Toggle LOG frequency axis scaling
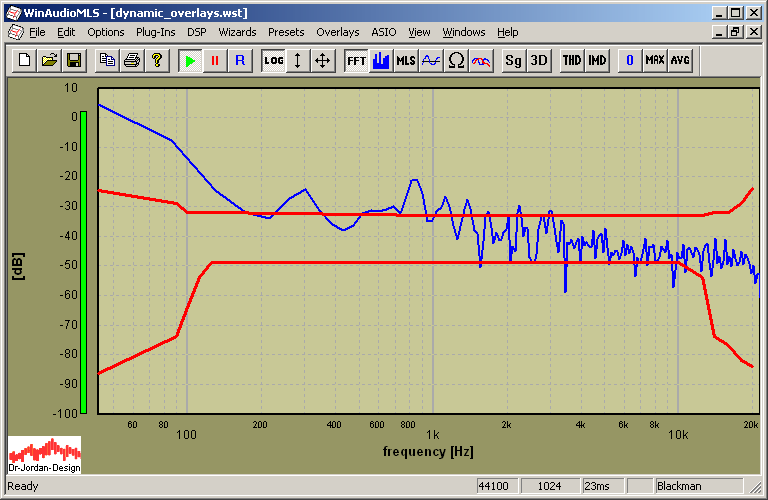The height and width of the screenshot is (500, 768). [273, 60]
